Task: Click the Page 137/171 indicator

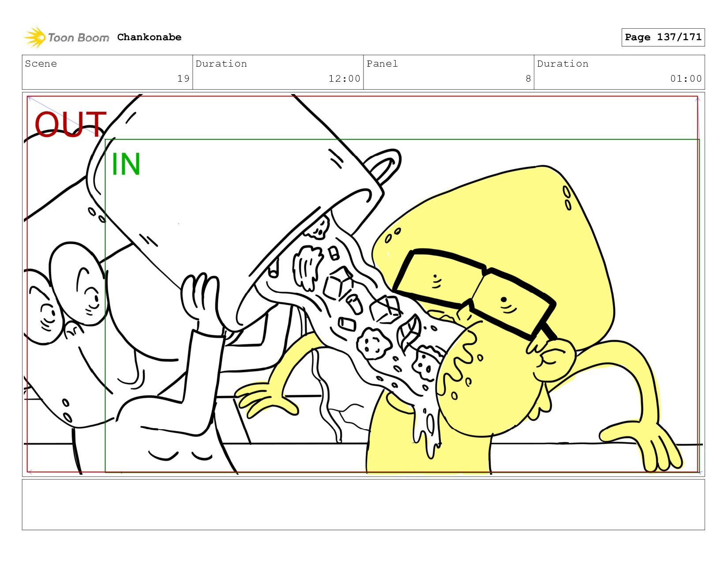Action: [663, 37]
